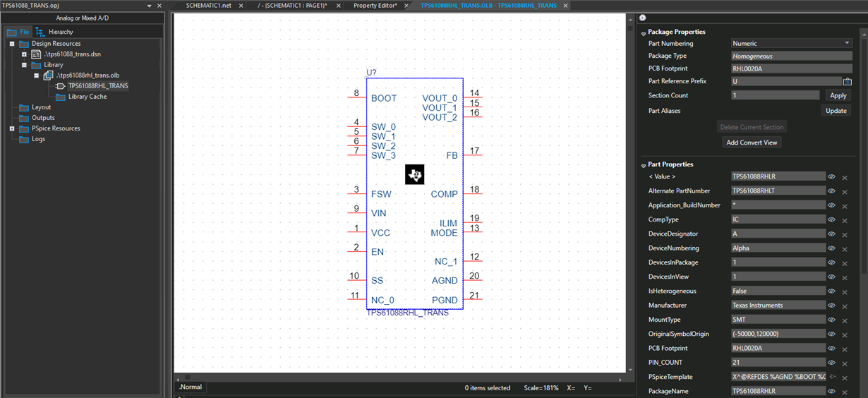The image size is (868, 398).
Task: Select the TPS61088RHL_TRANS.OLB tab
Action: [488, 6]
